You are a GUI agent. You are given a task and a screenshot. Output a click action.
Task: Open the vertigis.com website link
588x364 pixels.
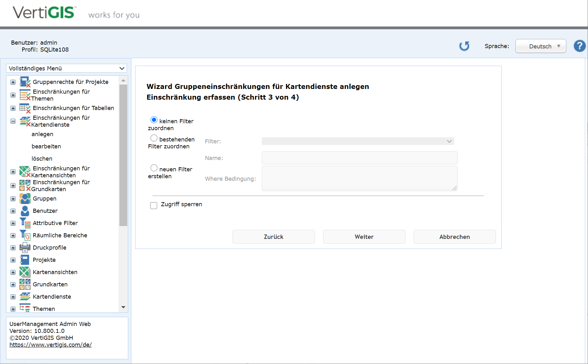point(51,345)
